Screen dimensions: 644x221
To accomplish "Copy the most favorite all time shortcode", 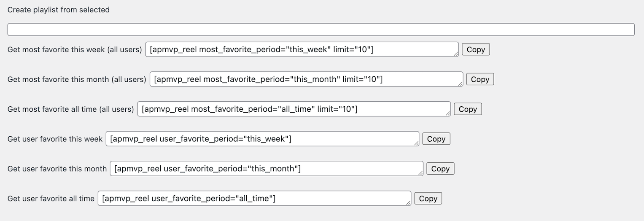I will [x=468, y=109].
